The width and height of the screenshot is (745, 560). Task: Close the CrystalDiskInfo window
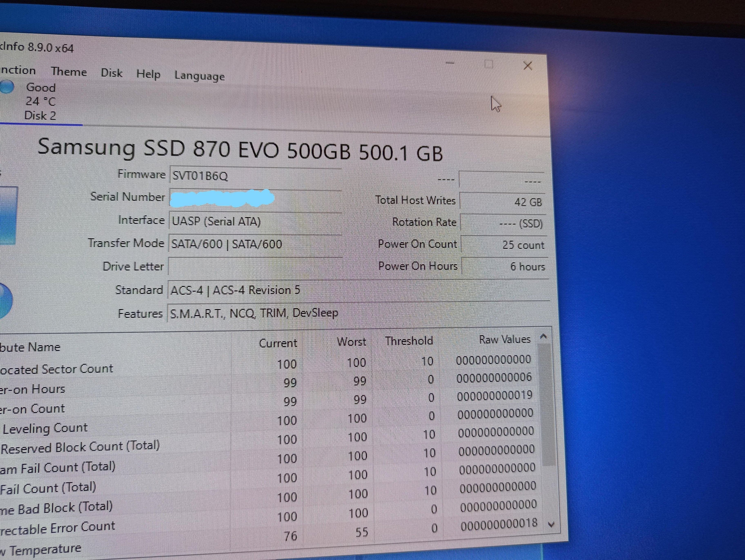coord(528,66)
